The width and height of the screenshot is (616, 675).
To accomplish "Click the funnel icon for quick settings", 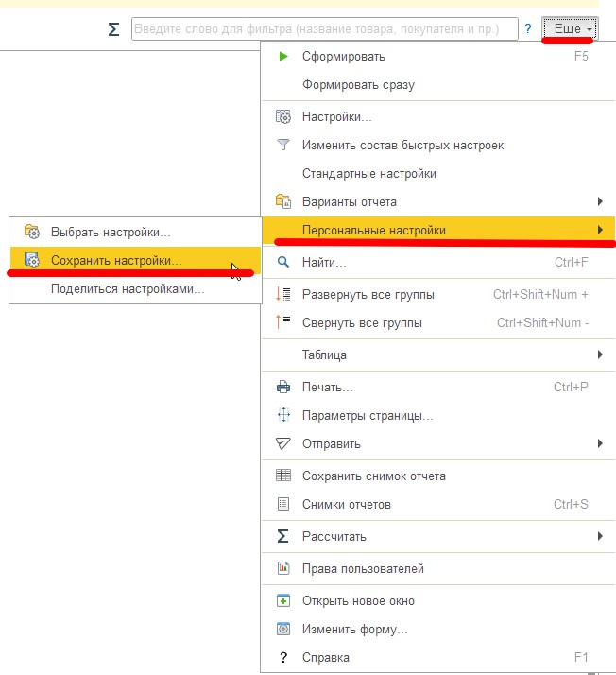I will [x=282, y=146].
